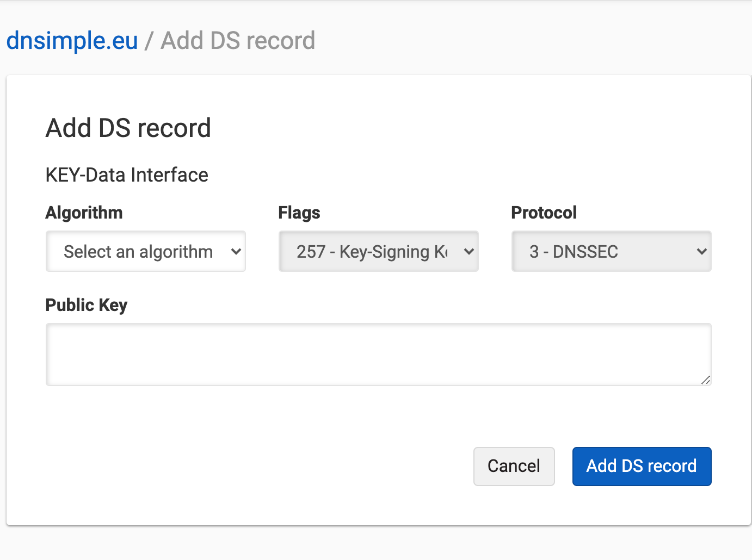Screen dimensions: 752x560
Task: Click the Cancel button
Action: [x=514, y=466]
